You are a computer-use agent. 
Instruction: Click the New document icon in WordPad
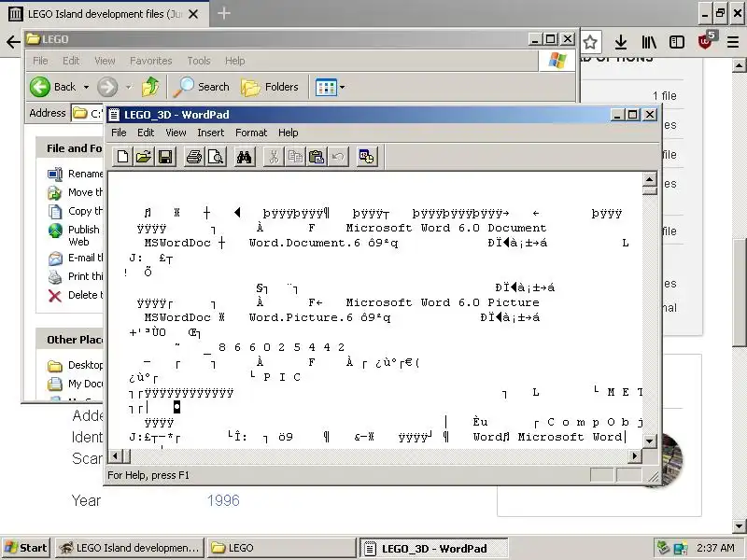[x=122, y=157]
